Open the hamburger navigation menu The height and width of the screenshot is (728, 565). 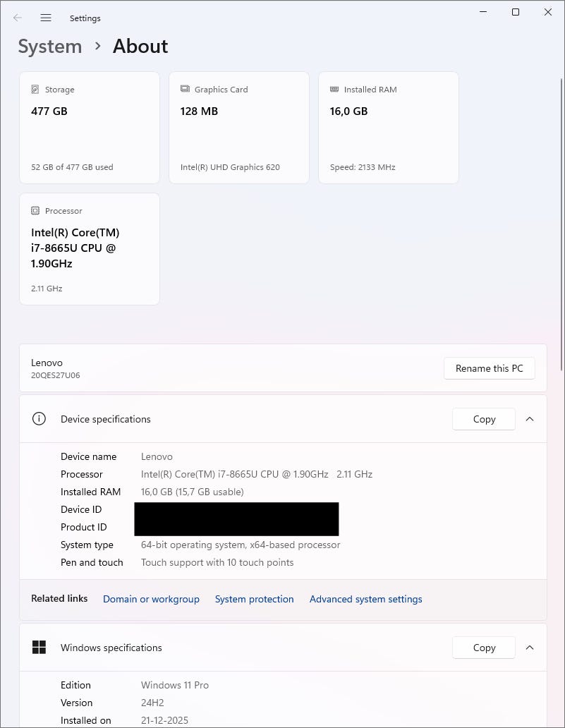(x=46, y=18)
